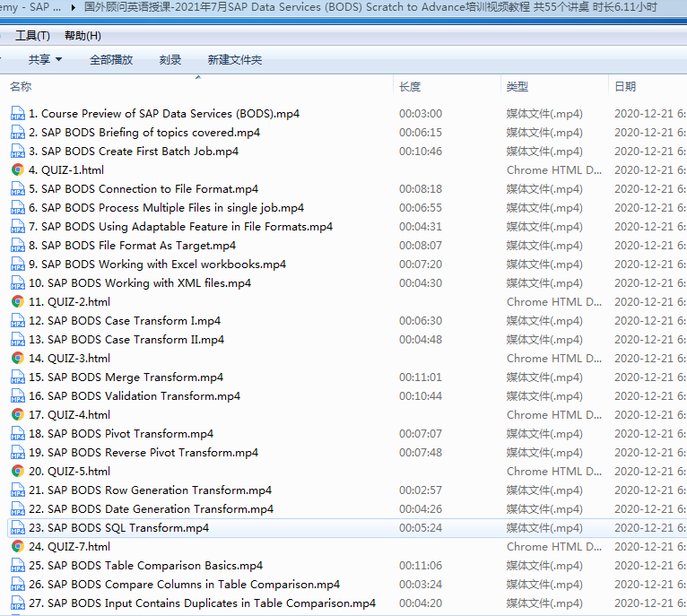Open the 帮助(H) menu
This screenshot has width=687, height=616.
coord(83,36)
